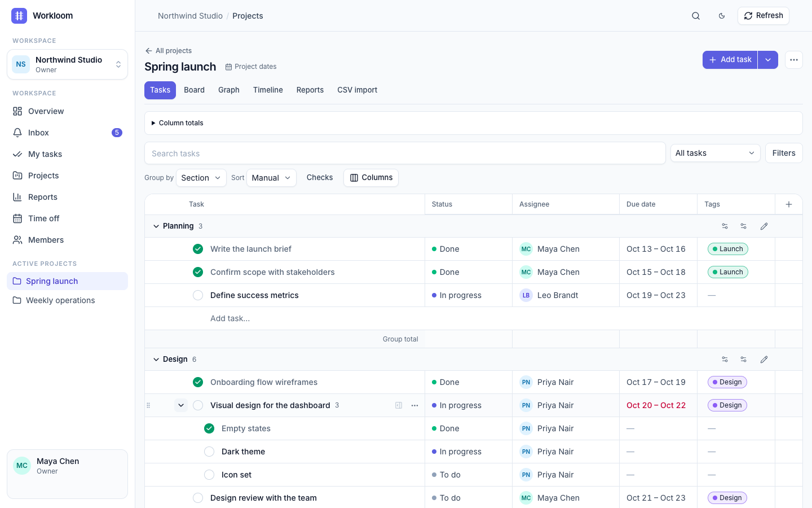Go back to All projects
The image size is (812, 508).
(169, 51)
